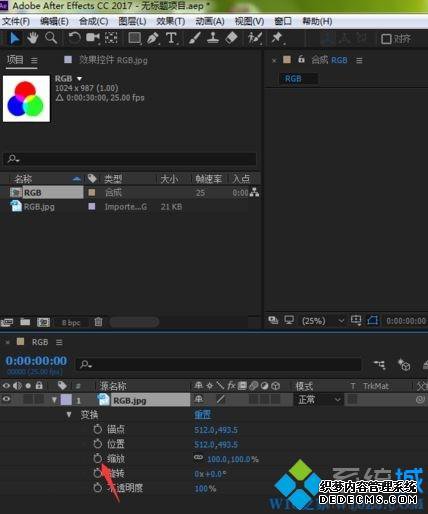Select the Hand tool
This screenshot has height=514, width=428.
[32, 38]
